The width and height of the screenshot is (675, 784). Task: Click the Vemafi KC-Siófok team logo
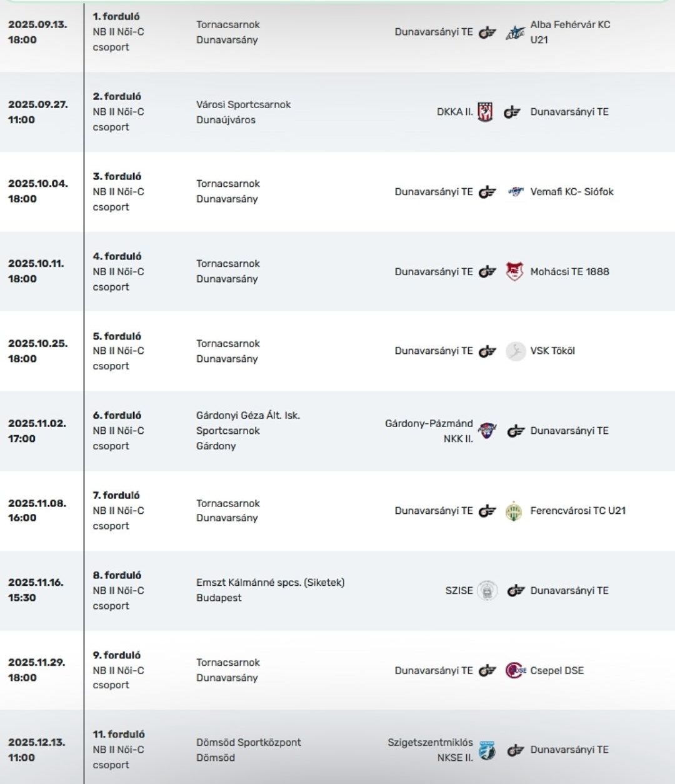(x=515, y=192)
